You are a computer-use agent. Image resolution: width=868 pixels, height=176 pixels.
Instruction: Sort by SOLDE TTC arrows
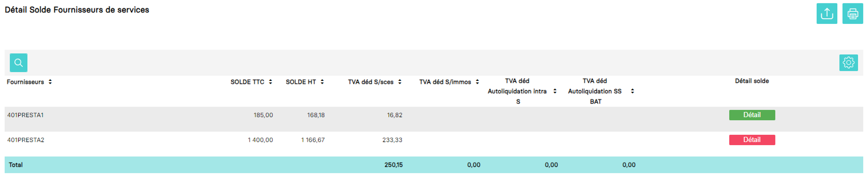(x=270, y=82)
